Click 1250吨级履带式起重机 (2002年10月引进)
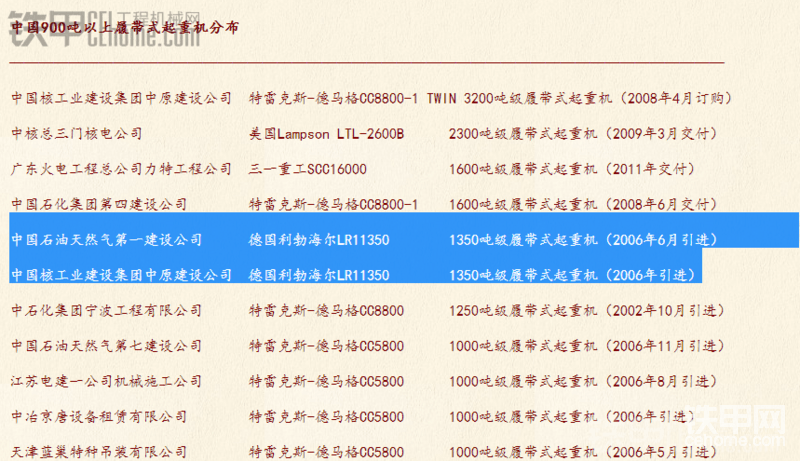 (x=587, y=311)
